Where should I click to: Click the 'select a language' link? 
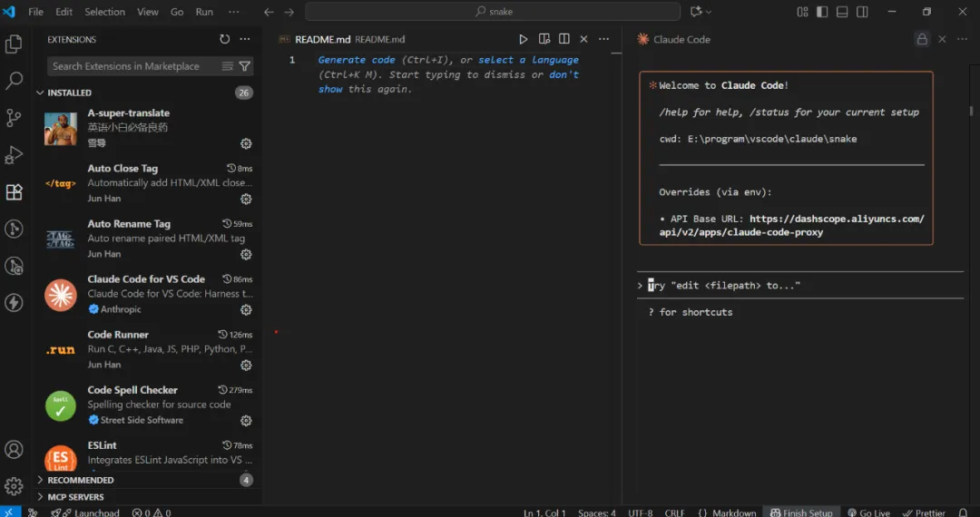pyautogui.click(x=528, y=60)
